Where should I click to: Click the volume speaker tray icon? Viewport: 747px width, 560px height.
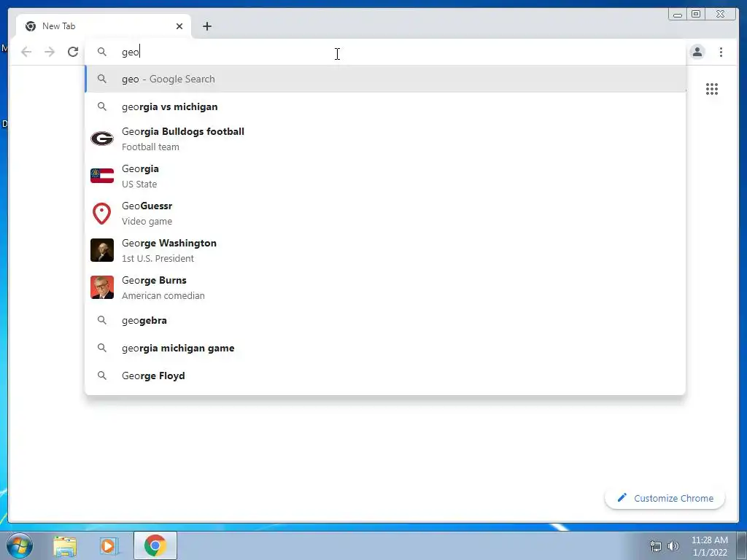(673, 546)
